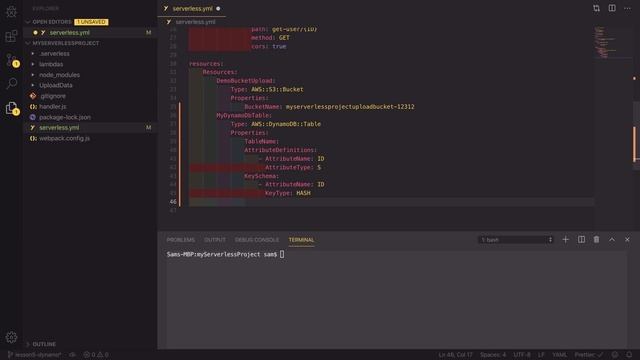This screenshot has width=640, height=360.
Task: Create a new terminal with plus icon
Action: (565, 240)
